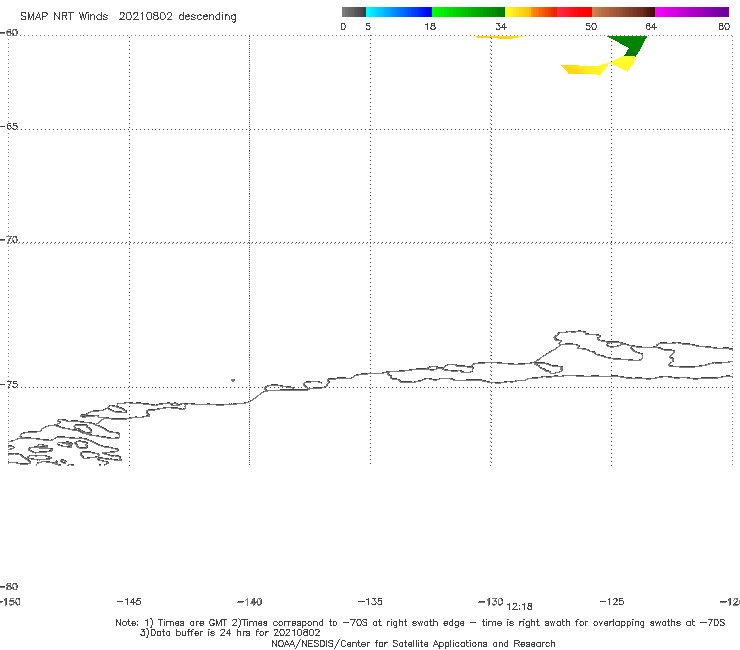Click the longitude label '-130'

tap(491, 602)
